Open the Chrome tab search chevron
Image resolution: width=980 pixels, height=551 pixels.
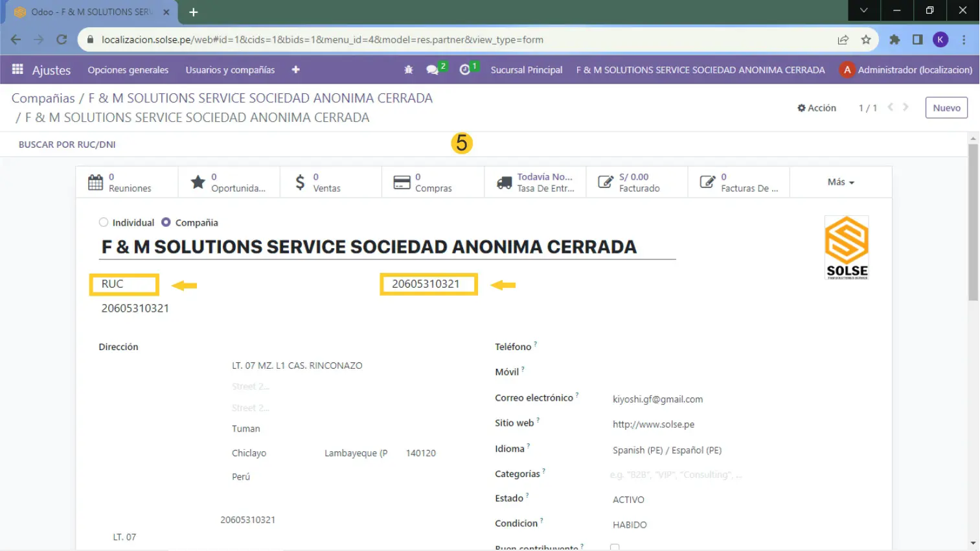click(863, 10)
